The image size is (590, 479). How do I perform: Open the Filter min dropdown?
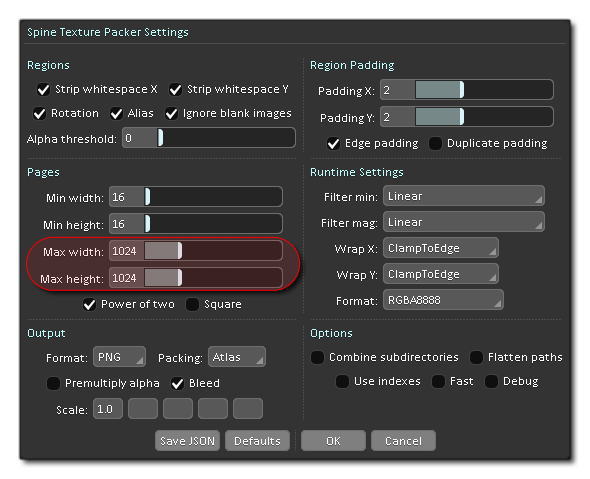pos(464,196)
